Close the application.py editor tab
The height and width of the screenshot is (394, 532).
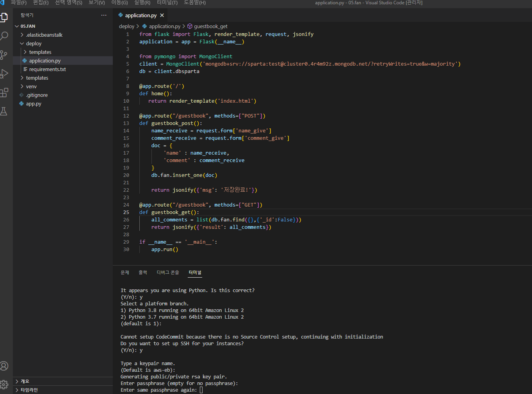coord(162,15)
